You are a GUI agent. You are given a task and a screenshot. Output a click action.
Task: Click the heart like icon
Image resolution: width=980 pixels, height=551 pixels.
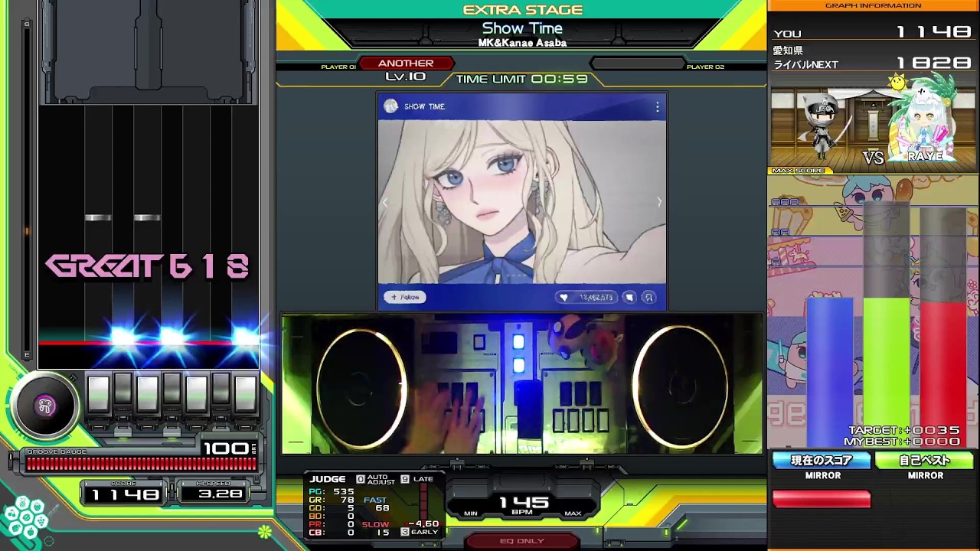(563, 297)
